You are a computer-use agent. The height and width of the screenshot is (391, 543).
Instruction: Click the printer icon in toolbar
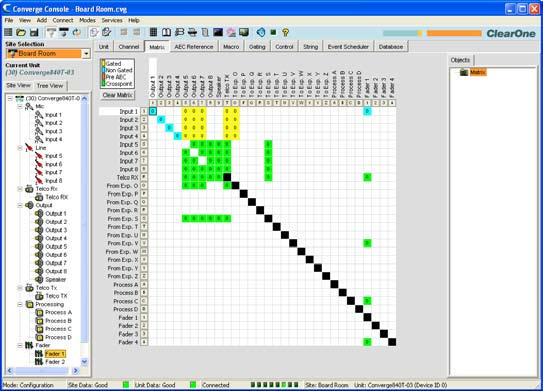click(193, 33)
